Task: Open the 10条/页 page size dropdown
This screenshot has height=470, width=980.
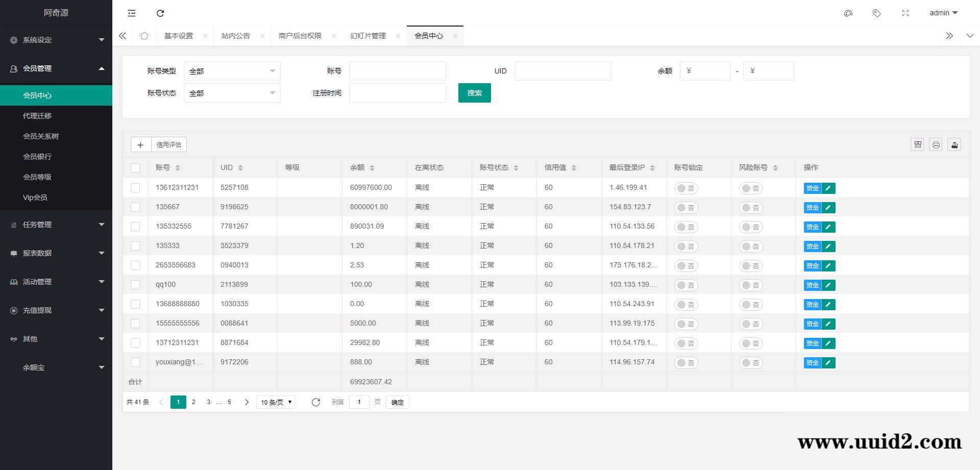Action: click(275, 402)
